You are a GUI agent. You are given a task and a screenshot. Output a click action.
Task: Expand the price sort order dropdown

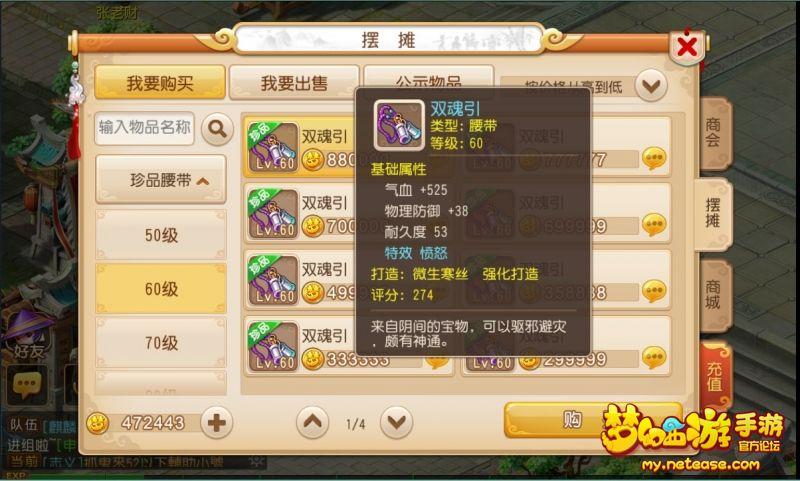[651, 85]
